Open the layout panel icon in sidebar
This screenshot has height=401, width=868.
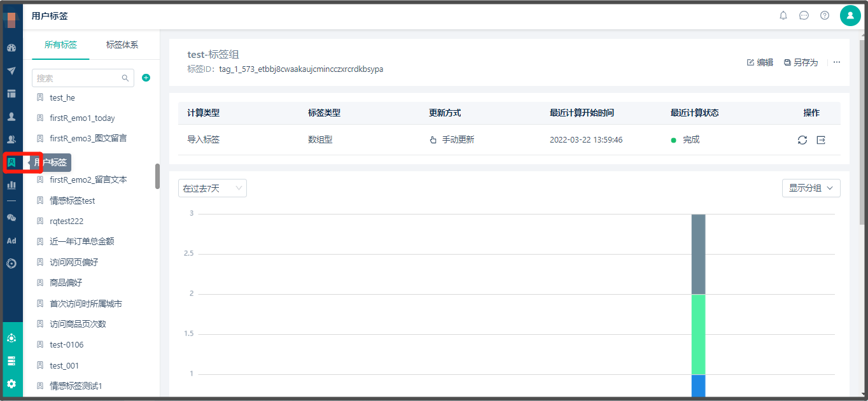[11, 94]
